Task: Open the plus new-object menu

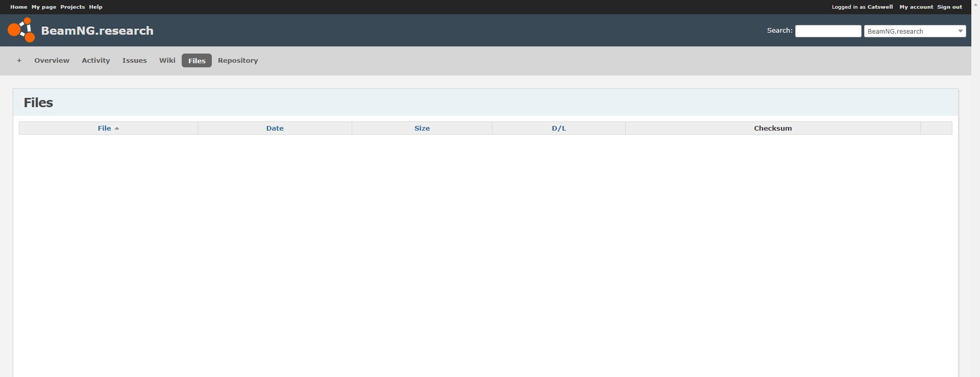Action: (x=19, y=60)
